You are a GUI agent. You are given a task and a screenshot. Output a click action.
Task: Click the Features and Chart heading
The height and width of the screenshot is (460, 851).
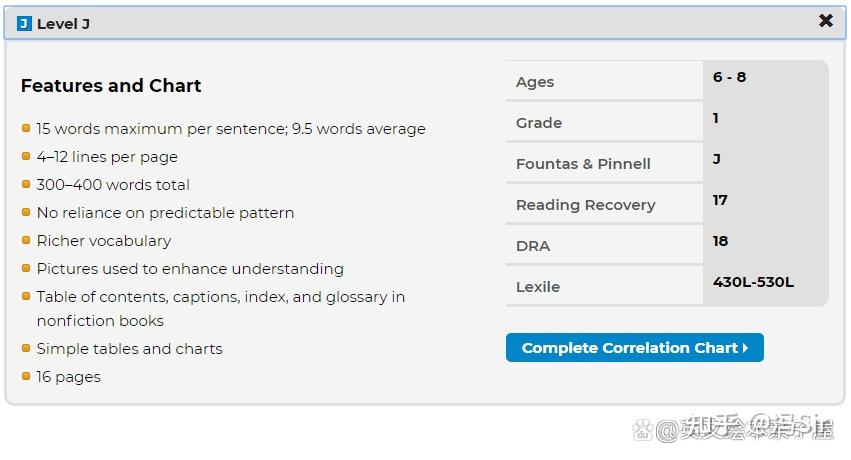click(111, 86)
